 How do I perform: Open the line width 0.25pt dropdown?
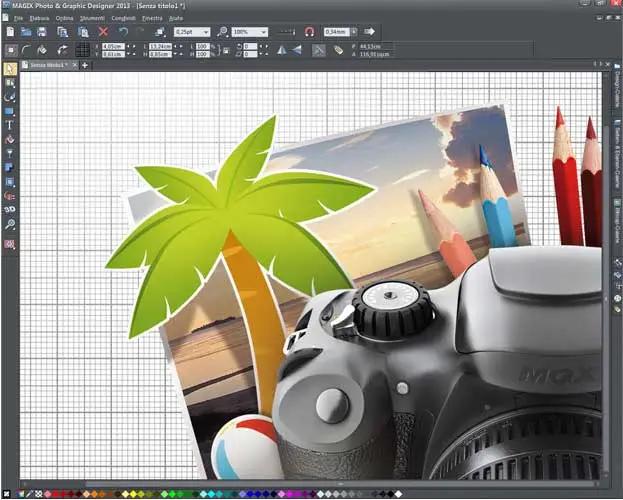click(x=206, y=32)
